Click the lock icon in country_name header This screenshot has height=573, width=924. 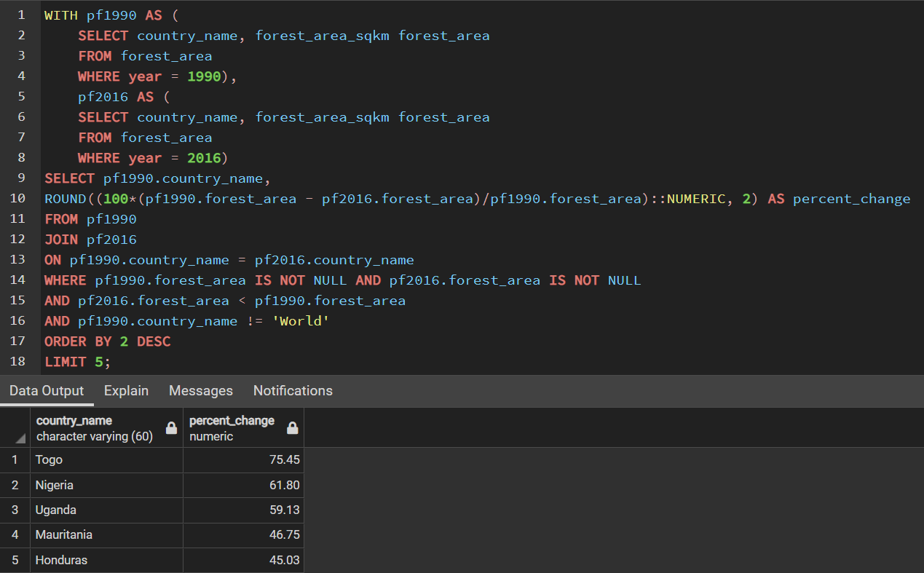[171, 428]
